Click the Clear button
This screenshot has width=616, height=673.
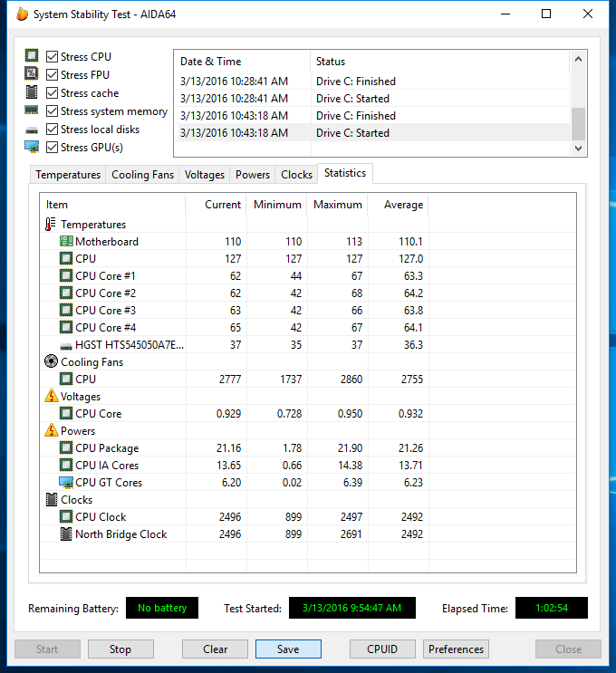click(x=215, y=649)
